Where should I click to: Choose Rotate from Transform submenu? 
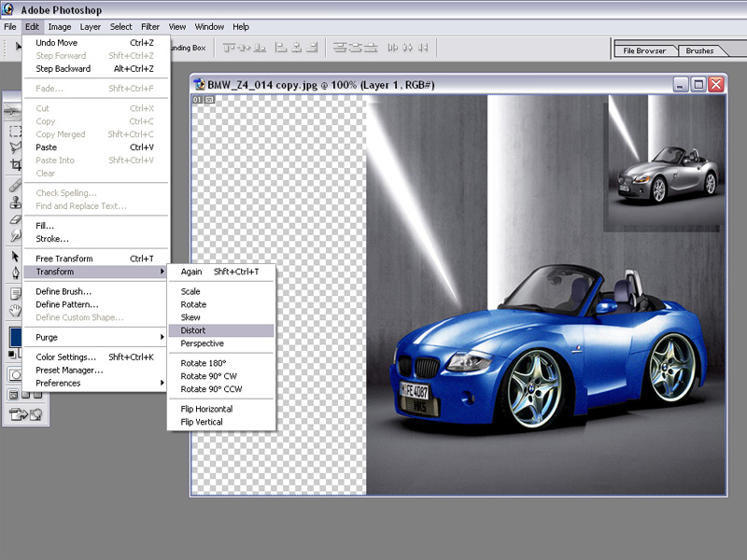[x=221, y=304]
